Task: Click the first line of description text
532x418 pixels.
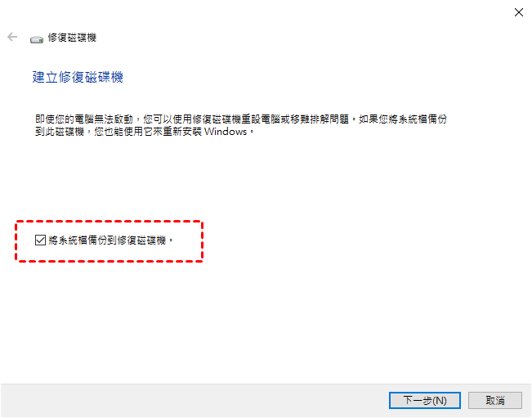Action: [241, 119]
